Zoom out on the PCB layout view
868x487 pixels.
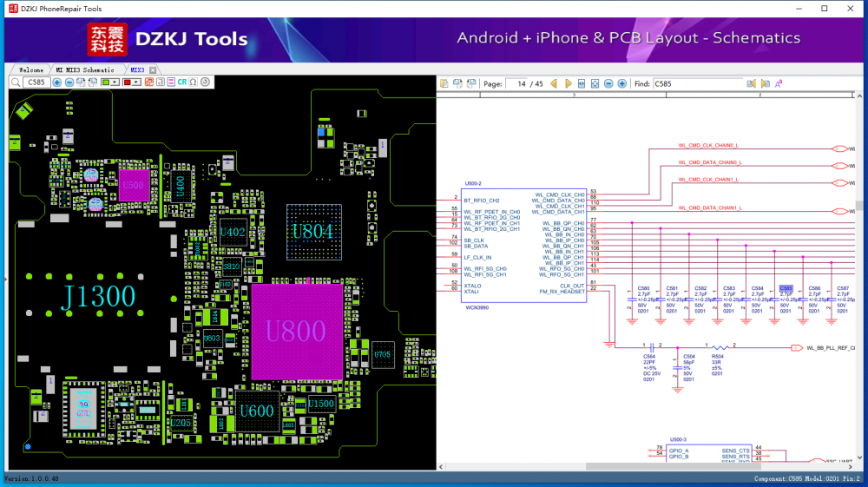pyautogui.click(x=69, y=82)
